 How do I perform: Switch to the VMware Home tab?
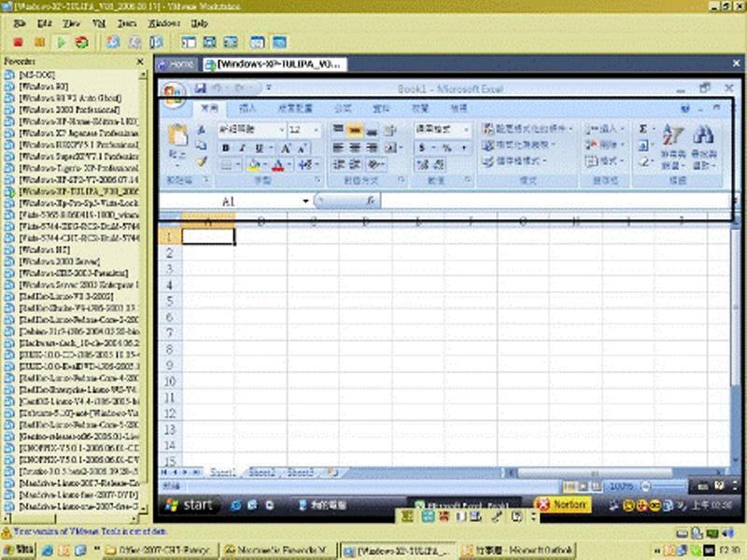click(176, 63)
